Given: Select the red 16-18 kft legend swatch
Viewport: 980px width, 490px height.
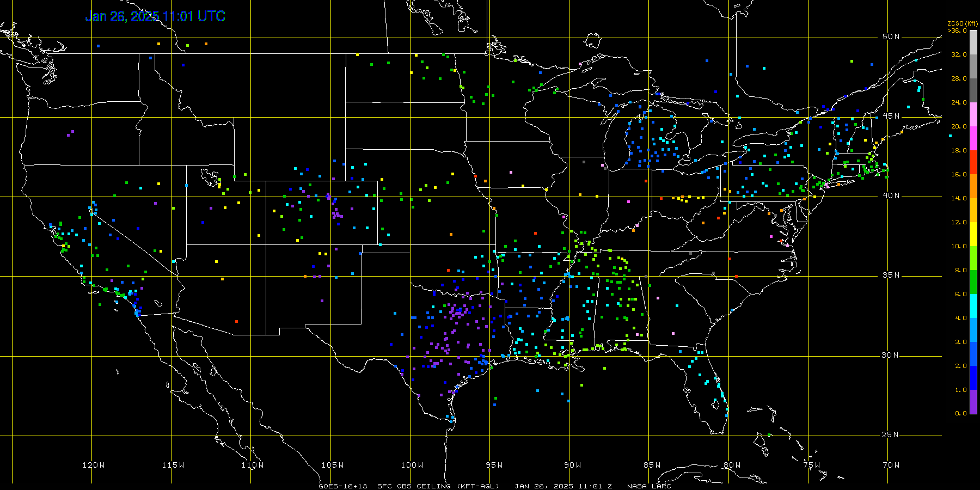Looking at the screenshot, I should (x=973, y=162).
